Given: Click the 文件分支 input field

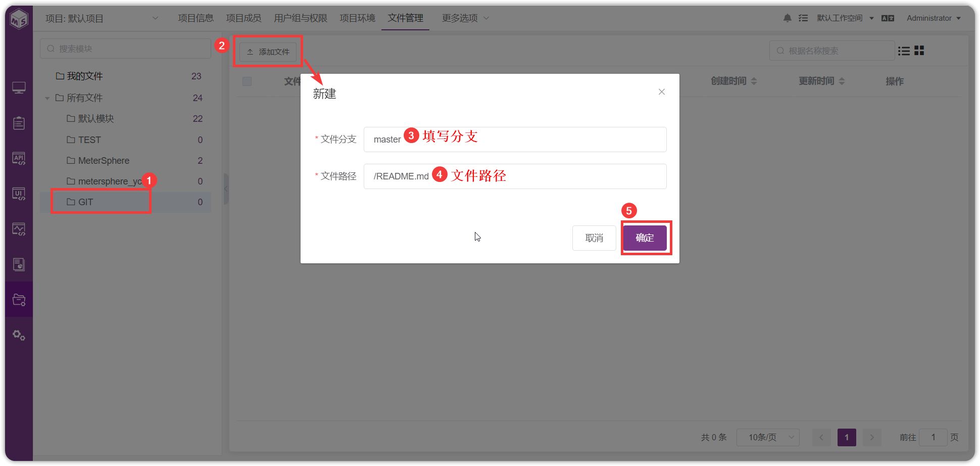Looking at the screenshot, I should click(515, 139).
